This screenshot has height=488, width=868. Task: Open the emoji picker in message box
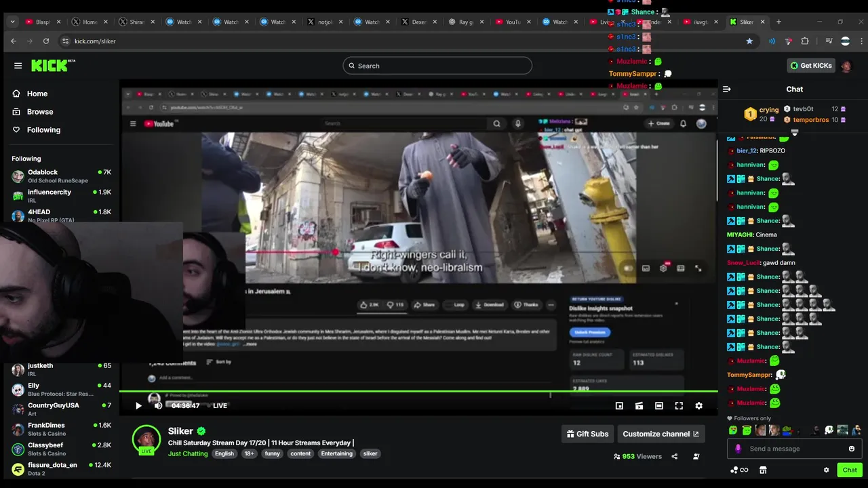click(x=852, y=449)
